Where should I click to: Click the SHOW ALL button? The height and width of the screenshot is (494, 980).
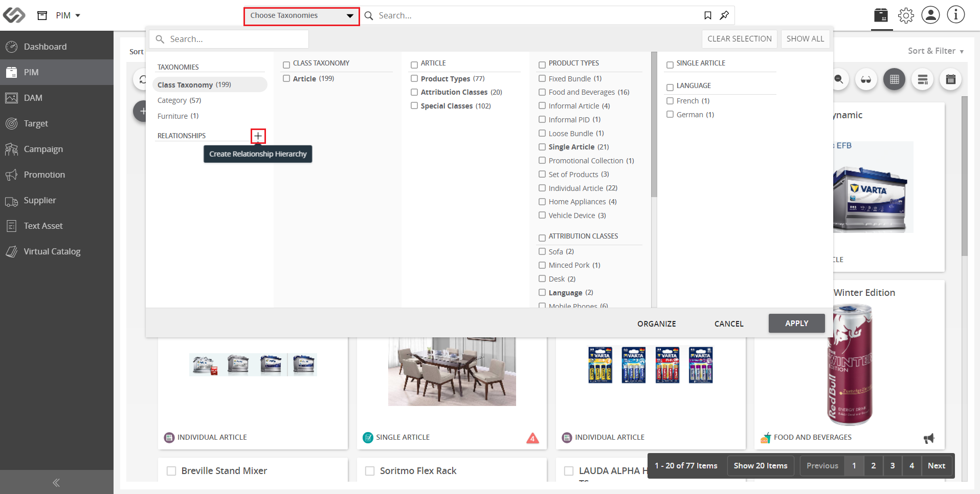tap(805, 39)
